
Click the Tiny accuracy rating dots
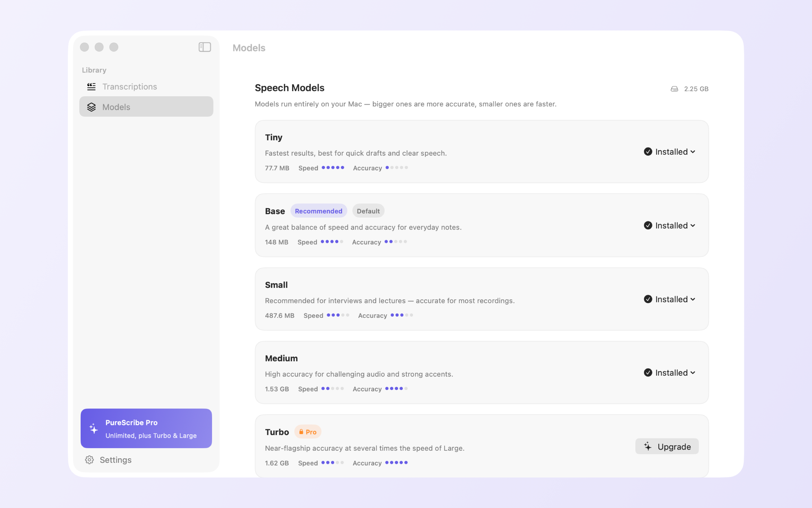click(397, 167)
